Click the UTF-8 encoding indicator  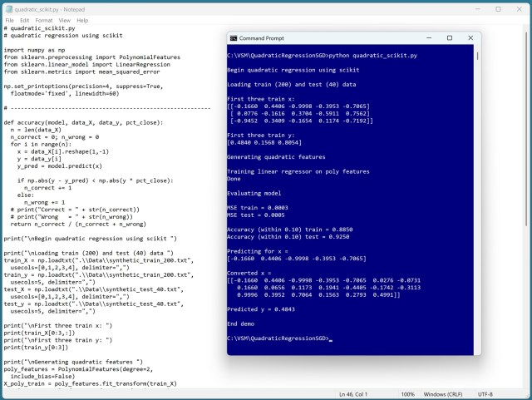pyautogui.click(x=485, y=394)
